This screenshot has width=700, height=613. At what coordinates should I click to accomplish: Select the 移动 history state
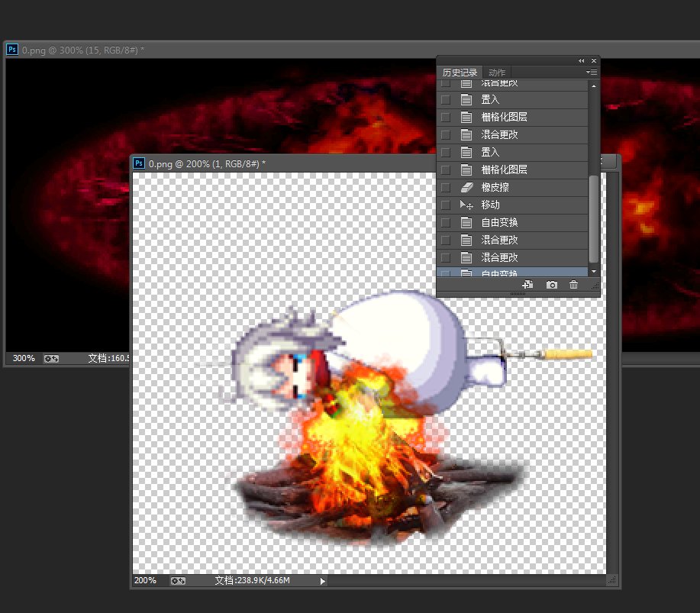512,205
